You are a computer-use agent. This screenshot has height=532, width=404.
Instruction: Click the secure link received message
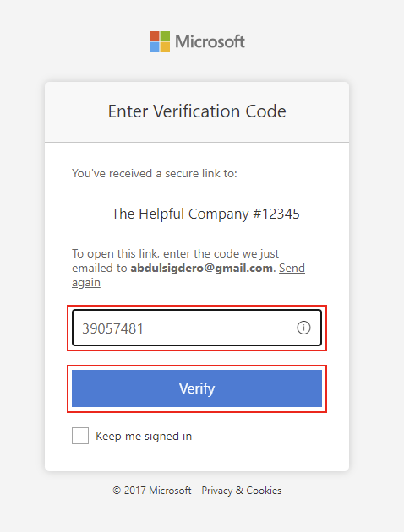pyautogui.click(x=155, y=173)
